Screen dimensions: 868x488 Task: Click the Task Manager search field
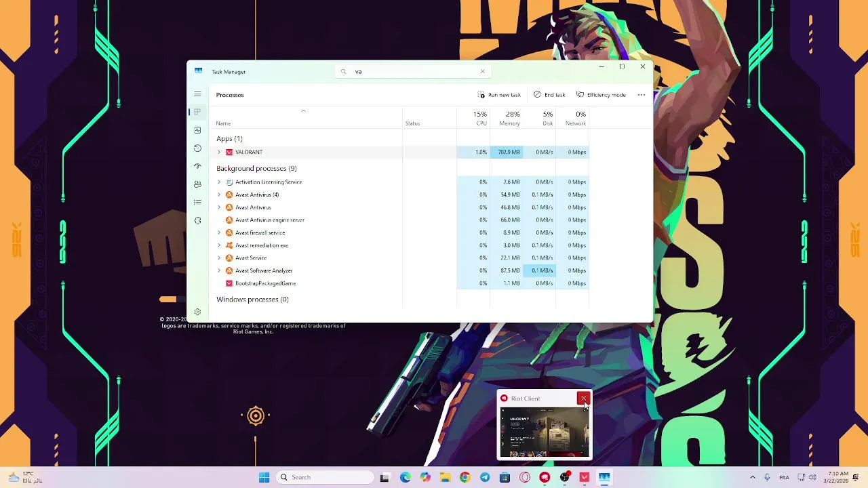point(412,71)
